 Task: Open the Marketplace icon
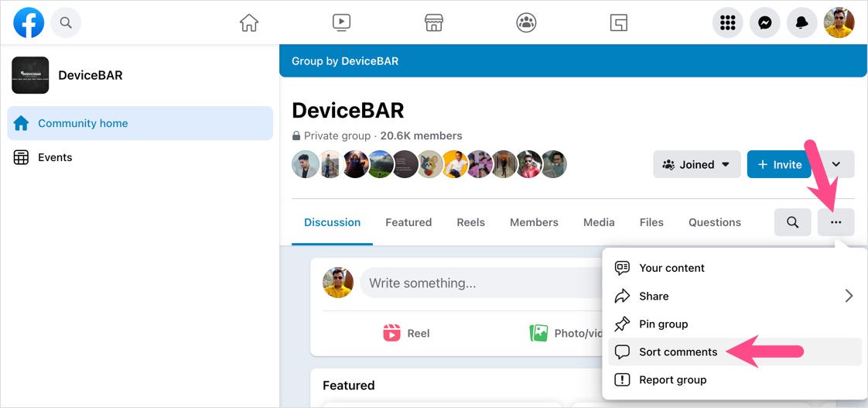point(434,22)
